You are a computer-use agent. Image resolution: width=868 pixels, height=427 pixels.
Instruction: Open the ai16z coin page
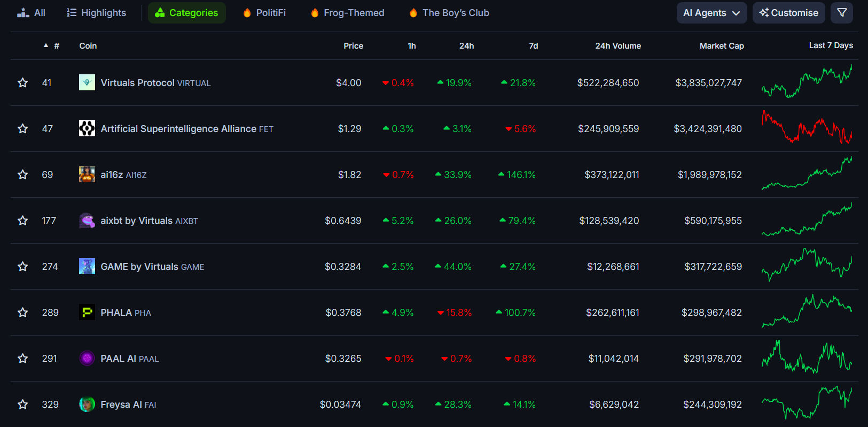click(123, 175)
